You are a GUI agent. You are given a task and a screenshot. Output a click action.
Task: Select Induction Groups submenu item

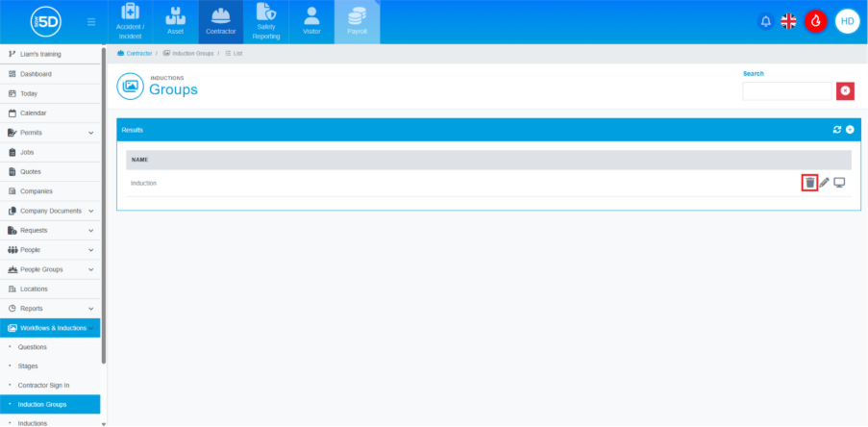50,404
